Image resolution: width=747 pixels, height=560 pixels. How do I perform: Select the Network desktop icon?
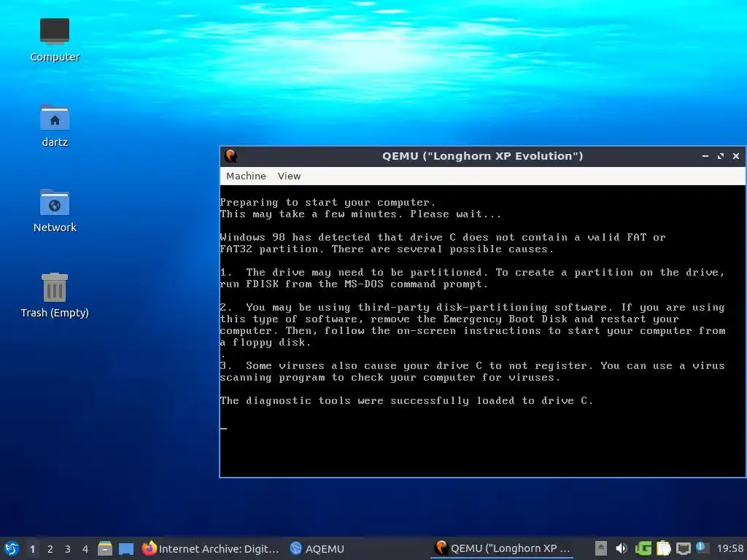(55, 211)
